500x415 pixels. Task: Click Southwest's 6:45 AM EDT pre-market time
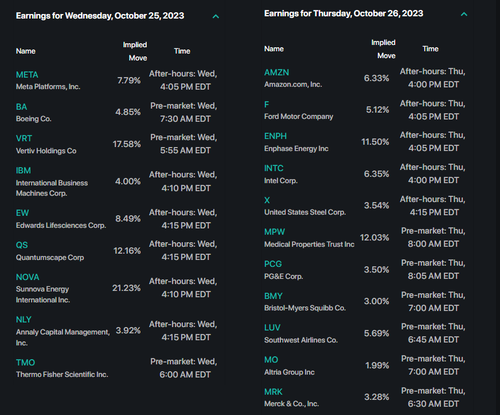(433, 339)
